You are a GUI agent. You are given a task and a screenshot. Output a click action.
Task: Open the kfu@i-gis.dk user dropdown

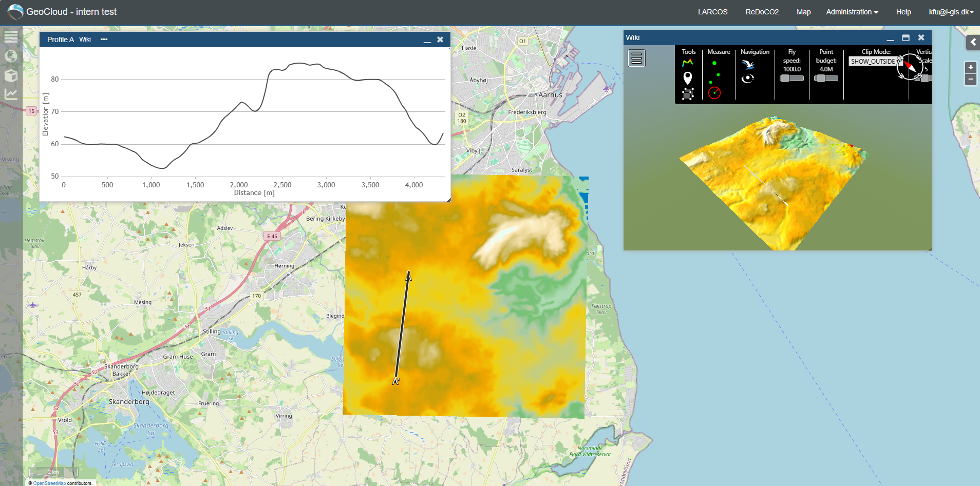coord(951,12)
